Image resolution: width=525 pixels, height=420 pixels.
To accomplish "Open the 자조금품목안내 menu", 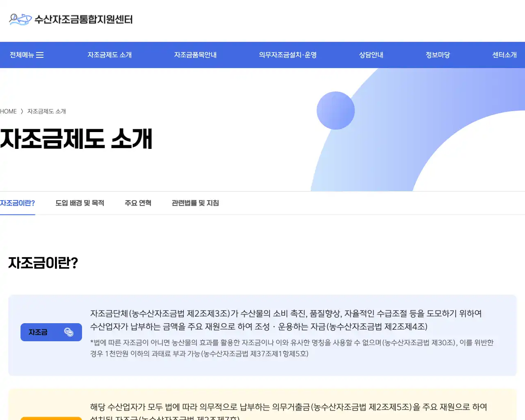I will click(195, 55).
